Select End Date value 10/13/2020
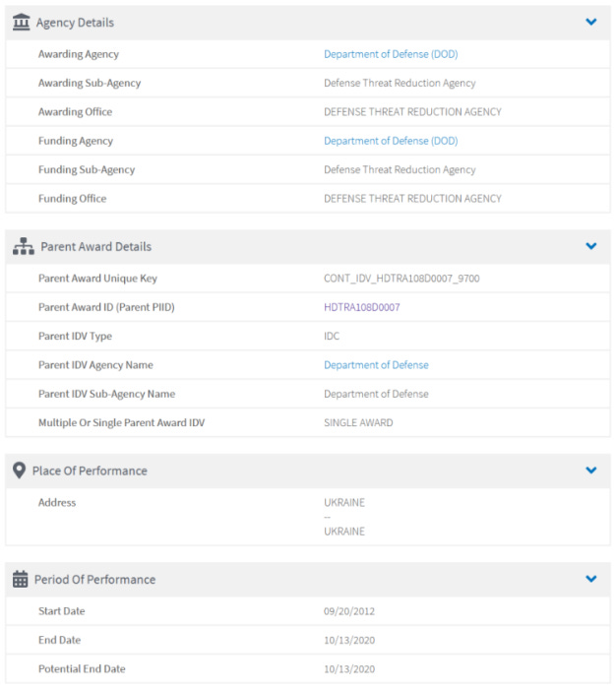This screenshot has width=616, height=690. pos(349,640)
